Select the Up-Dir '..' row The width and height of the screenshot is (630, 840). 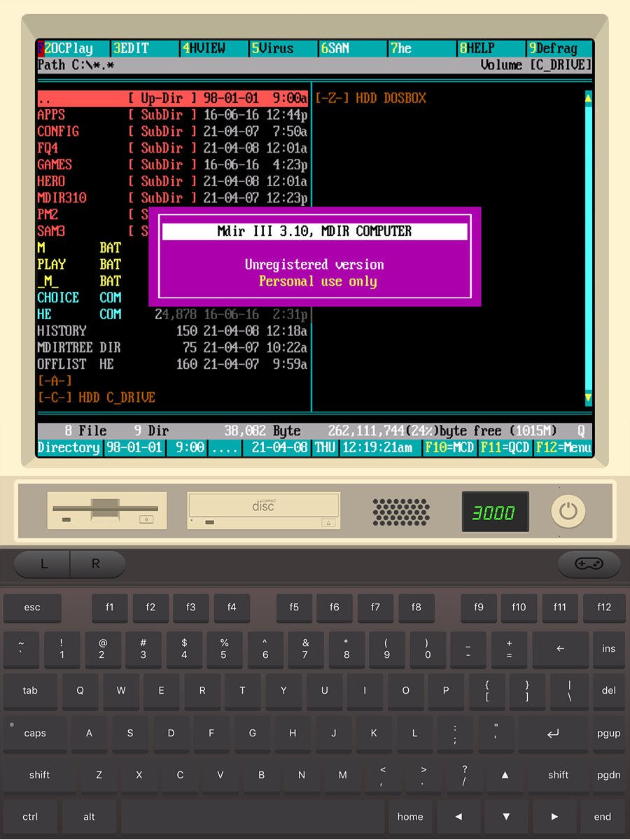[172, 98]
